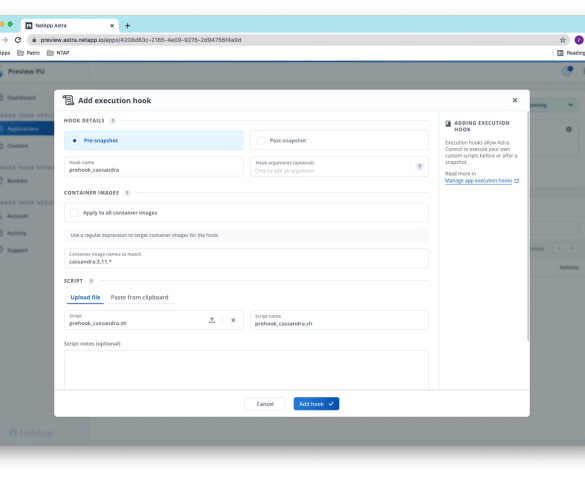
Task: Check Apply to all container images
Action: coord(74,213)
